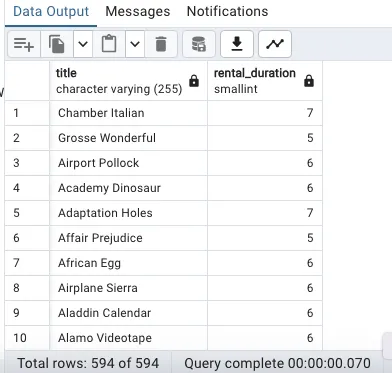Viewport: 392px width, 373px height.
Task: Open the Graph Visualiser icon
Action: [x=275, y=44]
